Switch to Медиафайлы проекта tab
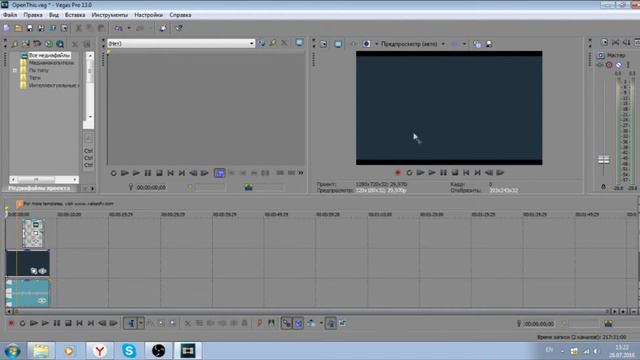The image size is (640, 360). point(39,188)
